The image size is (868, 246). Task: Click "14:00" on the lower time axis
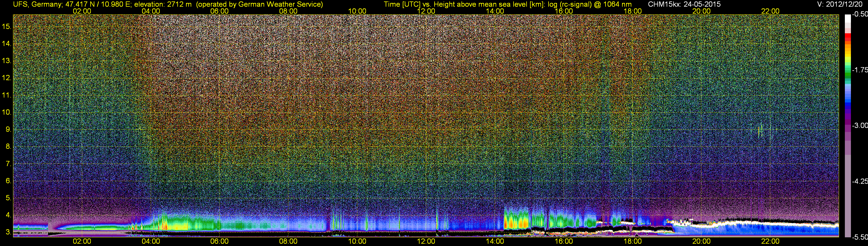pos(495,241)
